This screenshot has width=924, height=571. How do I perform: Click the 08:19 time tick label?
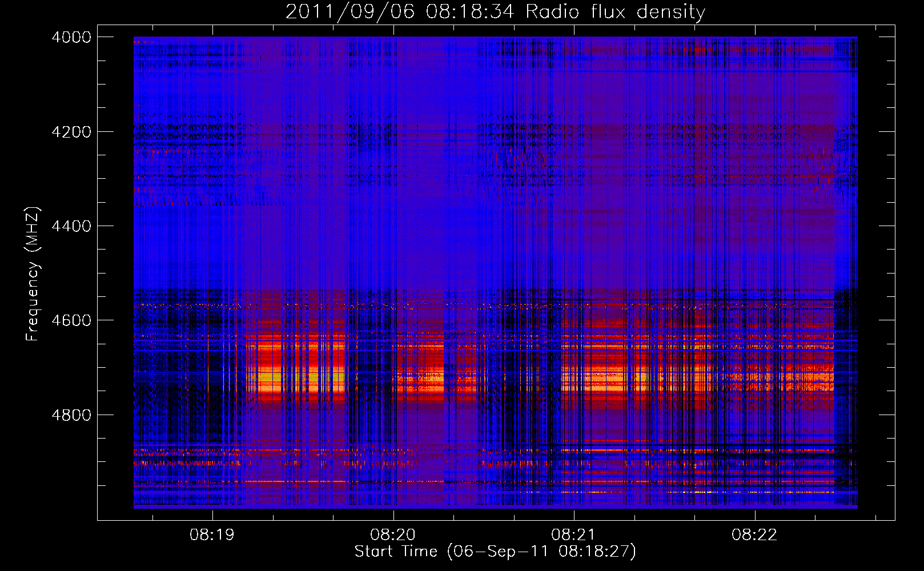[x=212, y=535]
